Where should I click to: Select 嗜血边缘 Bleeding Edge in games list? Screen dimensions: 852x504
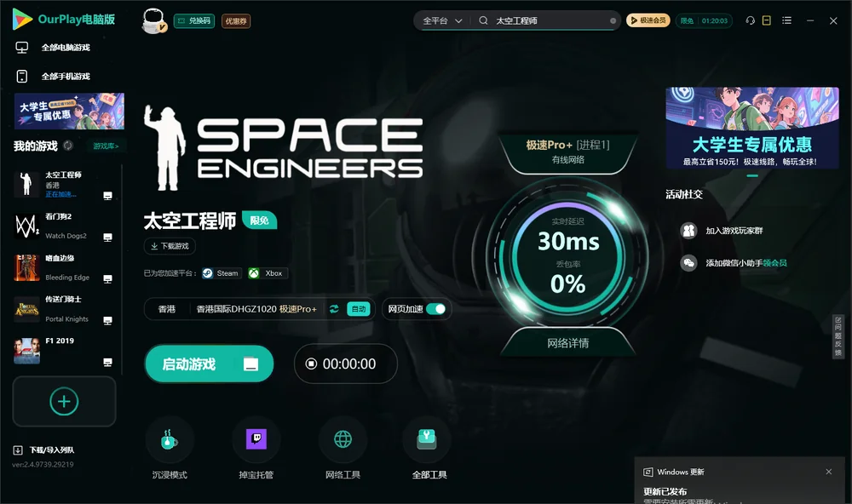click(64, 267)
